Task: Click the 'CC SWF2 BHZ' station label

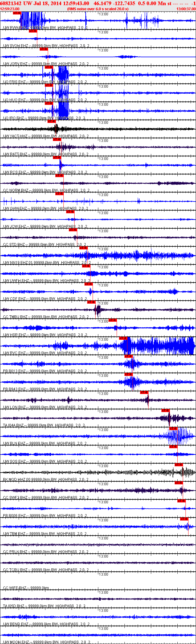Action: (x=15, y=498)
